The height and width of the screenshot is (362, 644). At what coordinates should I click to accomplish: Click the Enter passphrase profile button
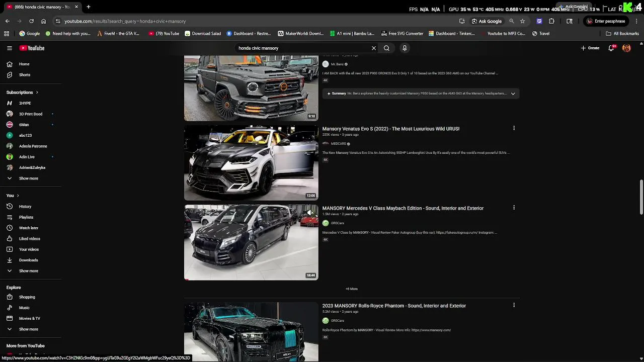(606, 21)
